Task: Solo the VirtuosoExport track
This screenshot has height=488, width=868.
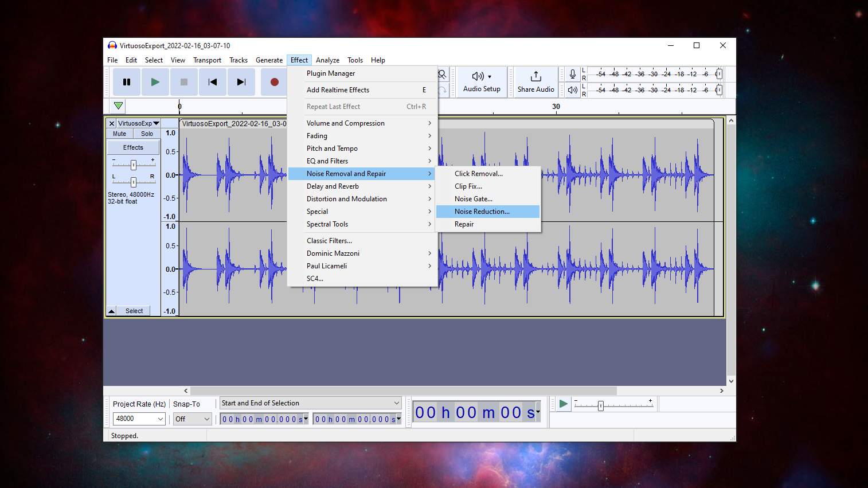Action: (x=147, y=133)
